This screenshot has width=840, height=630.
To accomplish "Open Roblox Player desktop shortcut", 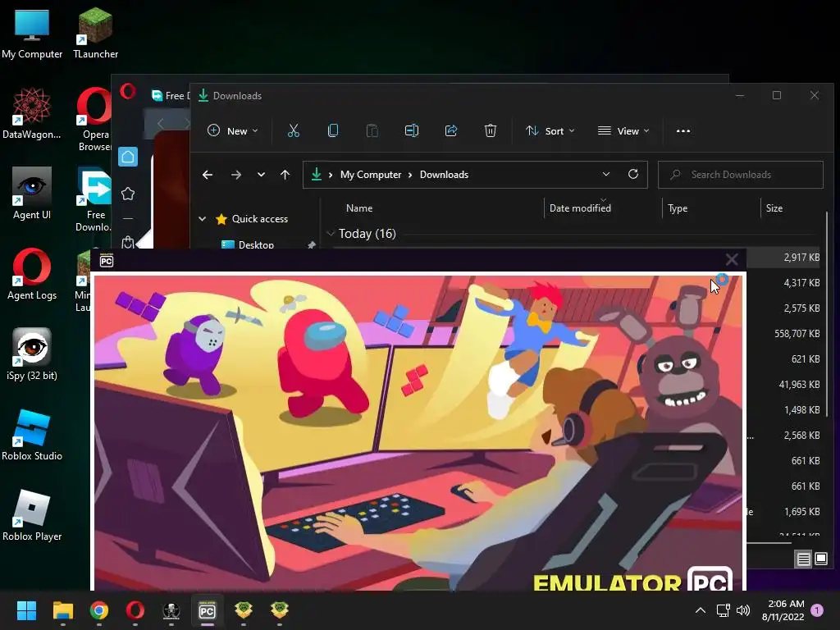I will coord(32,515).
